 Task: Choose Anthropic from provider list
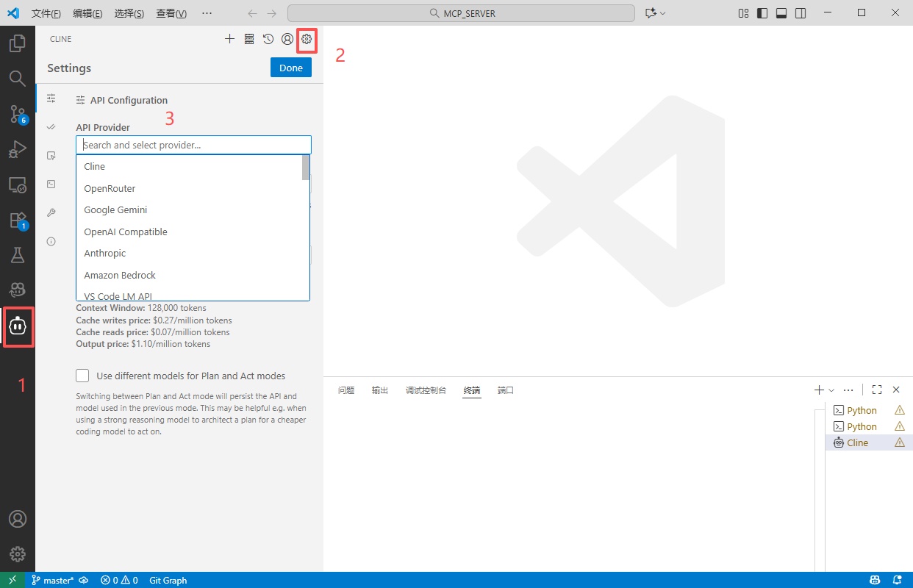193,253
